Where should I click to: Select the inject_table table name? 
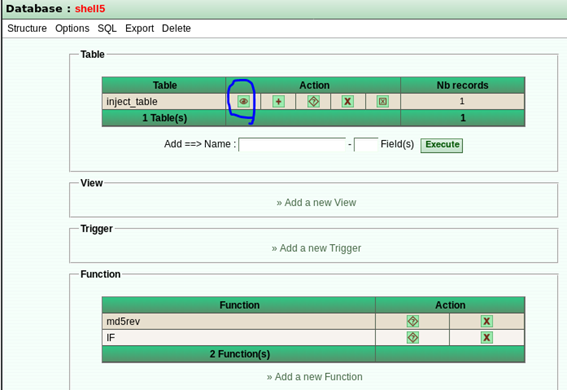point(132,102)
